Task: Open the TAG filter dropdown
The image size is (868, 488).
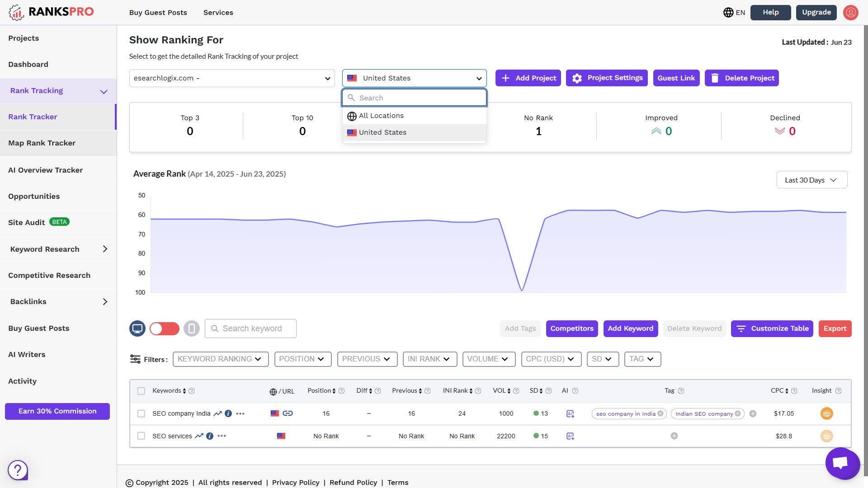Action: pos(642,359)
